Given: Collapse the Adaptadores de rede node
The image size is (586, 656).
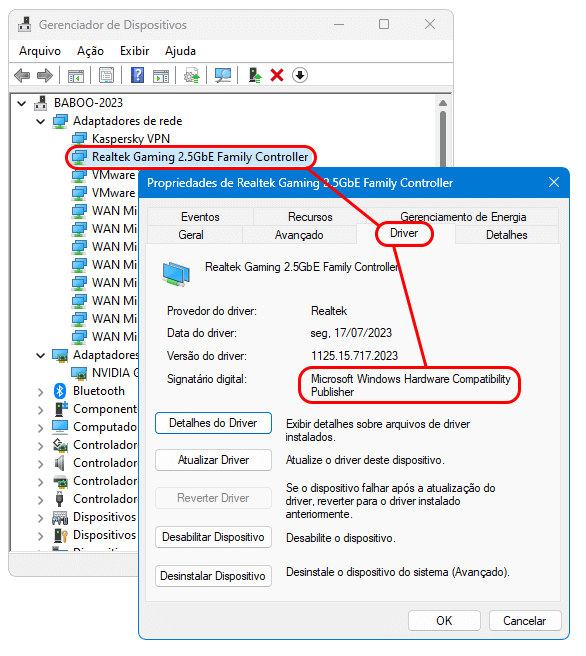Looking at the screenshot, I should (41, 121).
